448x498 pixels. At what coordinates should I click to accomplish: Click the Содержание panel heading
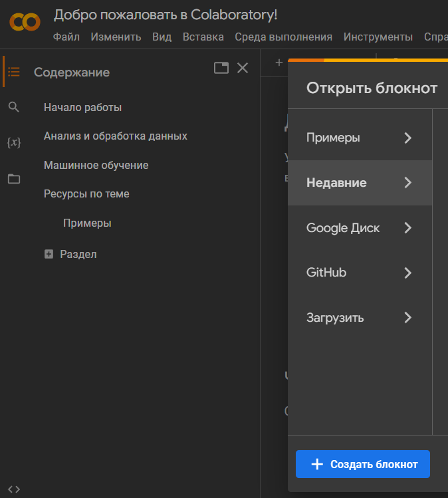pos(72,72)
